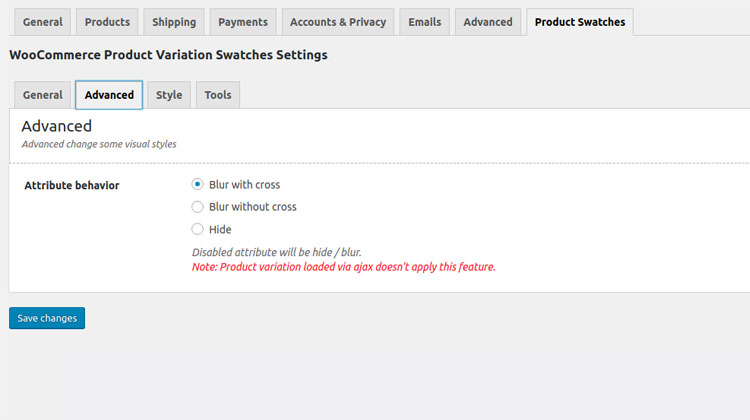Open the General sub-tab beside Style
This screenshot has width=750, height=420.
42,95
